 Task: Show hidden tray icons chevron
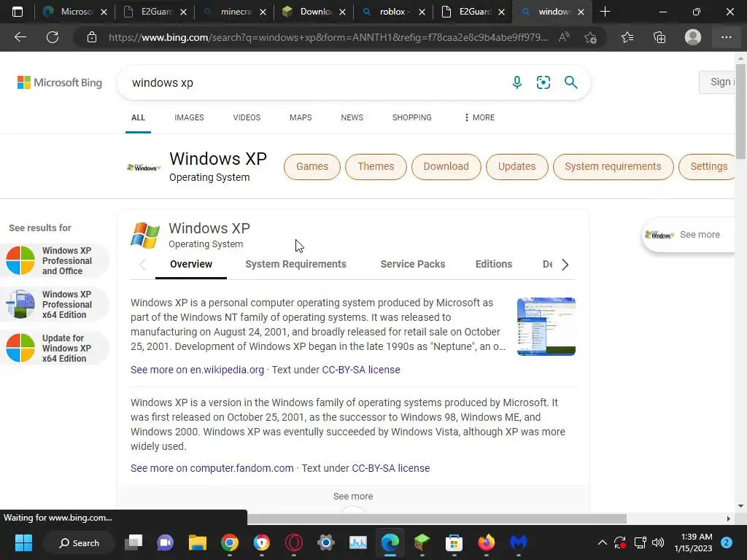pyautogui.click(x=602, y=542)
